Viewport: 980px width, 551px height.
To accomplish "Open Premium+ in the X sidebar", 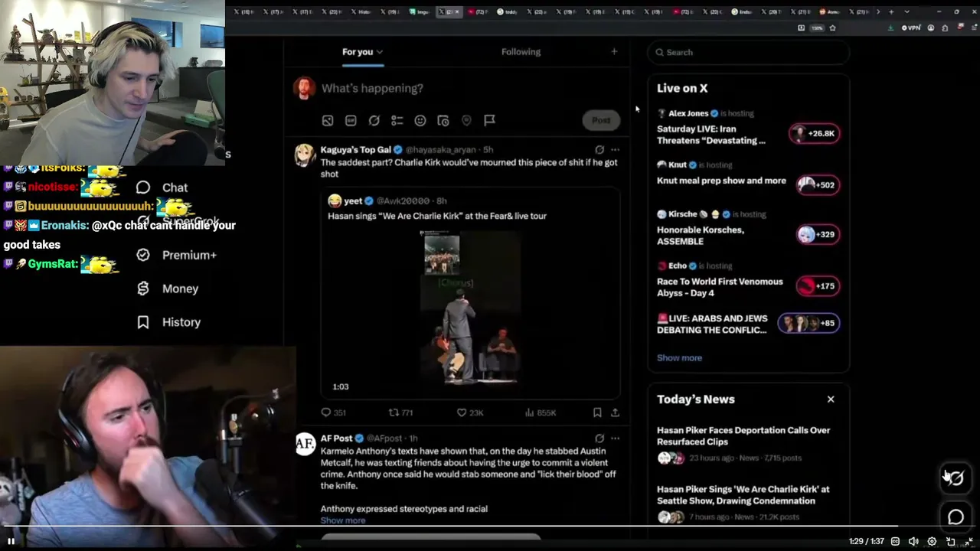I will 176,255.
